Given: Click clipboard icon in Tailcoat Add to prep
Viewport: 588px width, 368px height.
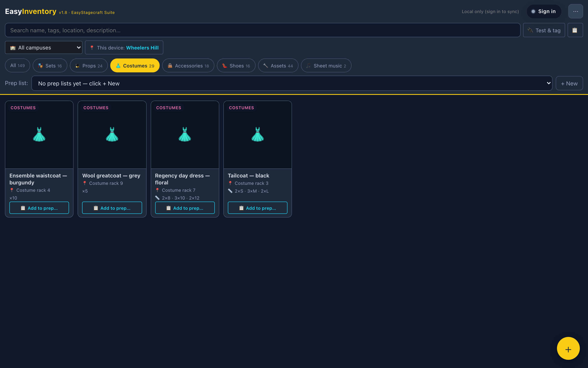Looking at the screenshot, I should pos(241,208).
